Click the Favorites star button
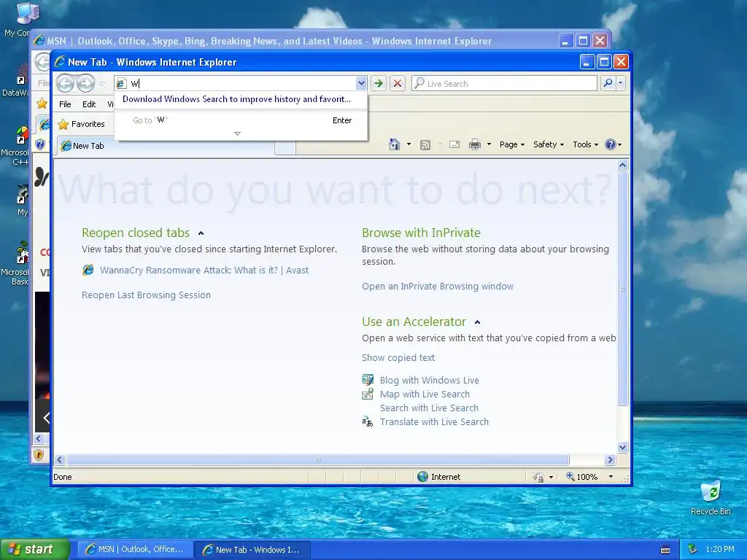747x560 pixels. [x=81, y=124]
